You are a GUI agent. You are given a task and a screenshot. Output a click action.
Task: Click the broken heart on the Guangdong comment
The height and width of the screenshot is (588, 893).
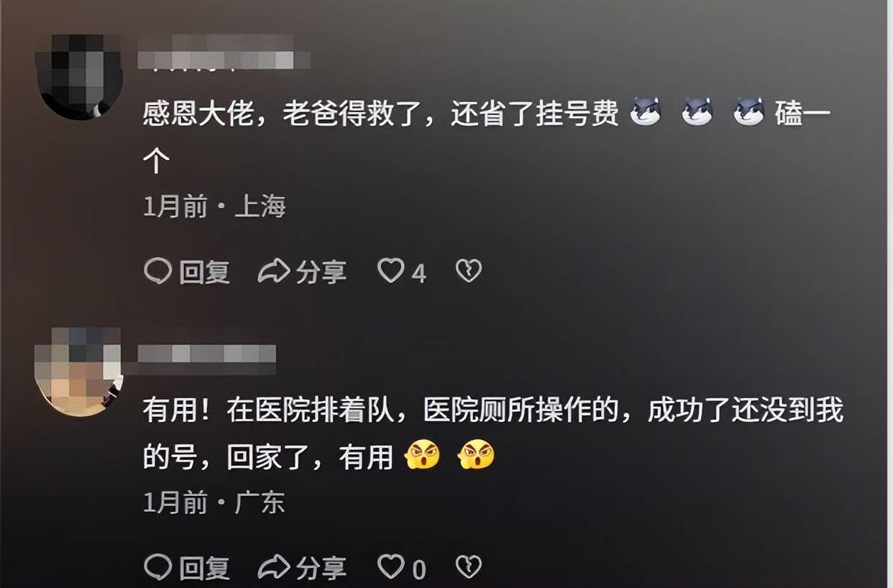tap(469, 567)
